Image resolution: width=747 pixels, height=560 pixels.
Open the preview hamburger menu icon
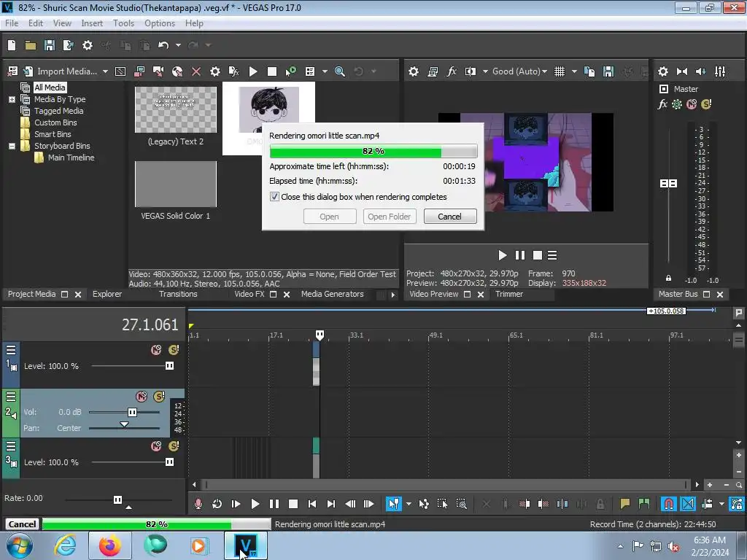click(x=552, y=256)
